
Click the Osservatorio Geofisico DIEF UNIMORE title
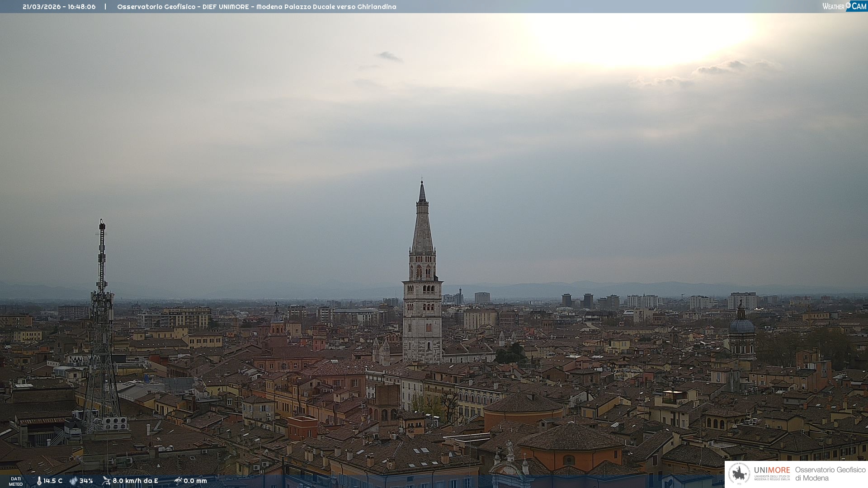point(183,7)
